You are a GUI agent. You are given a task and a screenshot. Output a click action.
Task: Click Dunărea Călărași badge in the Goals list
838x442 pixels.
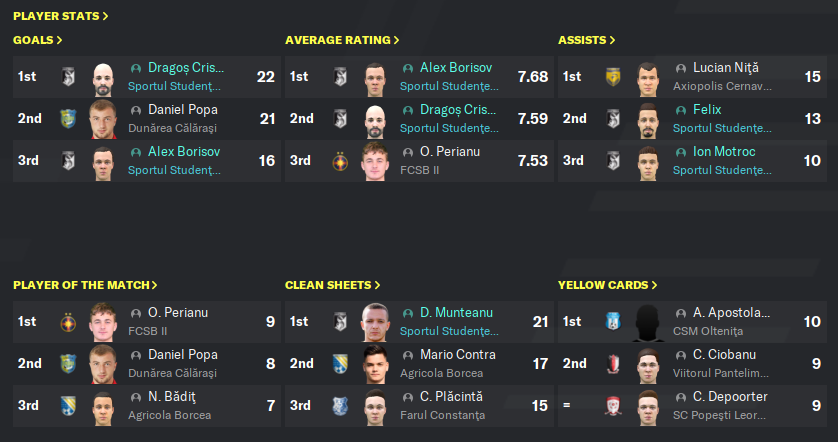68,119
